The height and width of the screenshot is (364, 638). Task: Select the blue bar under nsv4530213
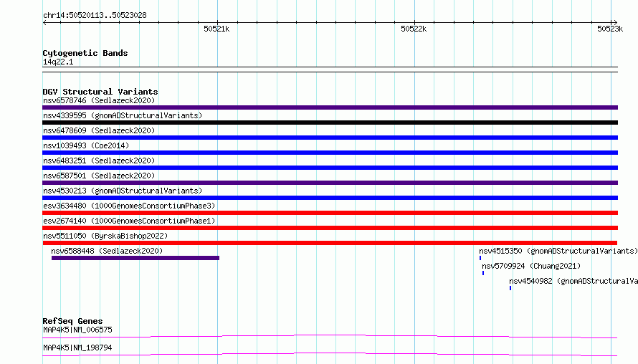[330, 198]
